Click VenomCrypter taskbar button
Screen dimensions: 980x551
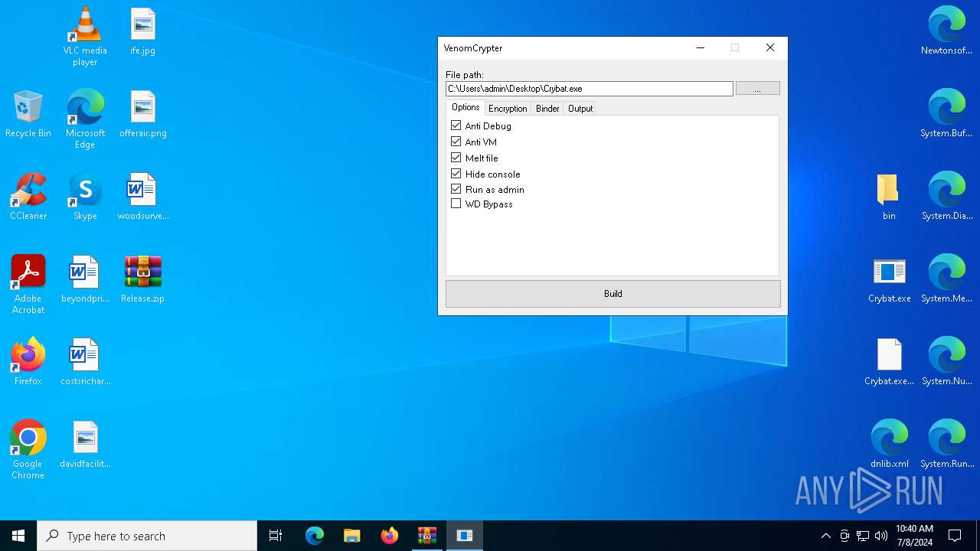465,536
